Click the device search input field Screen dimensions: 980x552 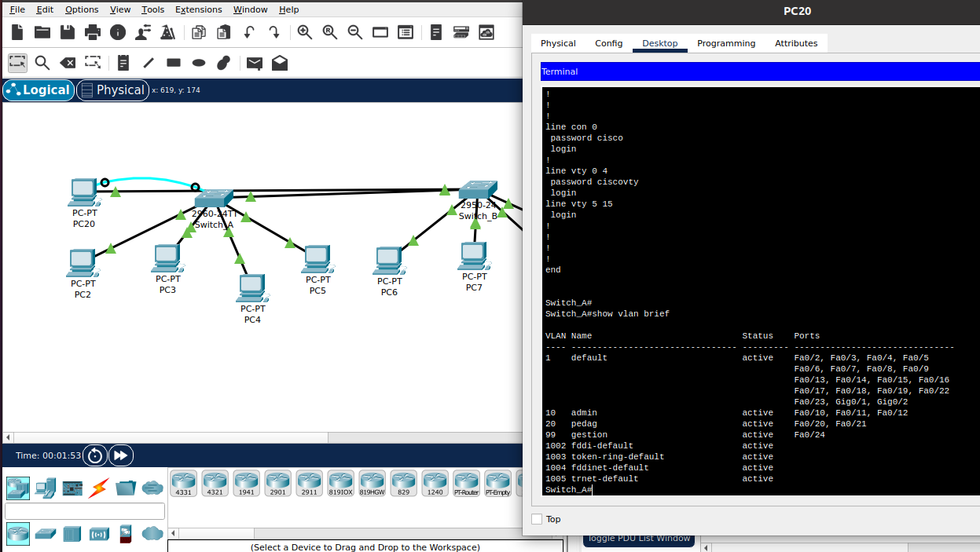[85, 511]
